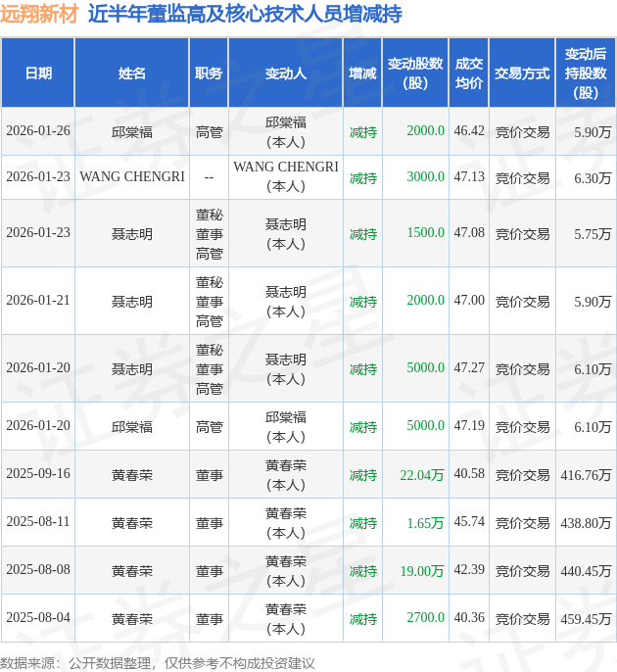Select the name WANG CHENGRI in 姓名 column

pos(132,176)
